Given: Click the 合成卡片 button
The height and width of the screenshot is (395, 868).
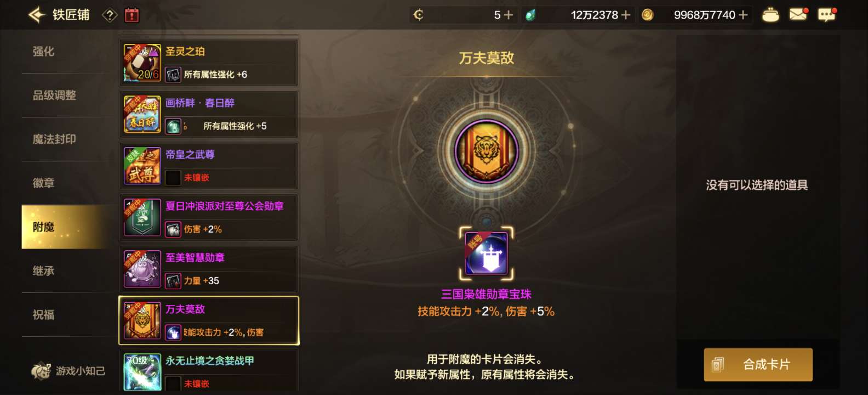Looking at the screenshot, I should tap(758, 364).
